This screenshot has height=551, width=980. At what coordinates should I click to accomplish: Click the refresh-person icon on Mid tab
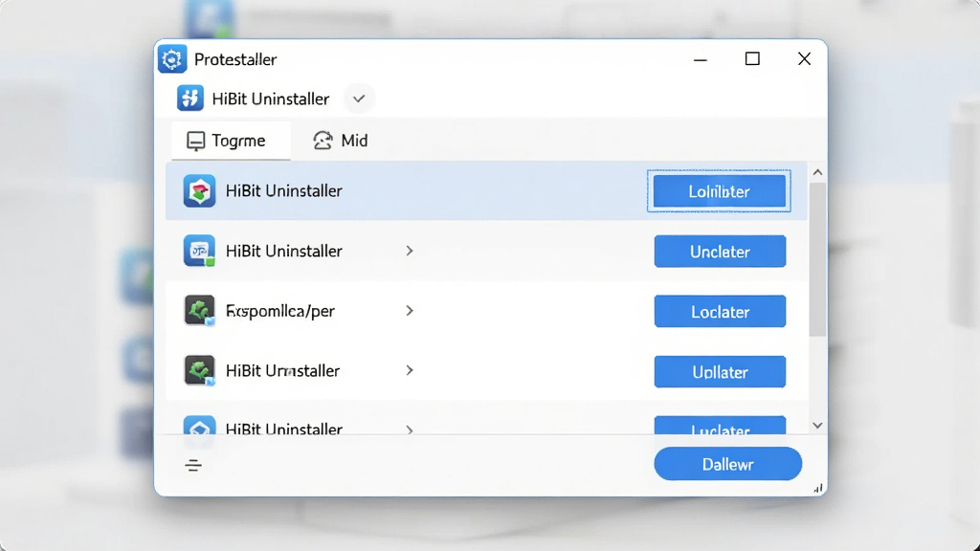tap(323, 141)
